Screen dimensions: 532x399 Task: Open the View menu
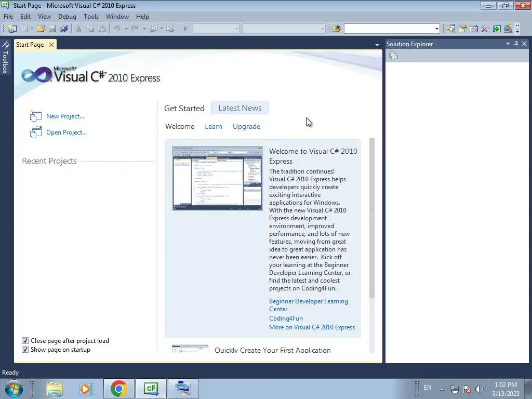pyautogui.click(x=44, y=16)
